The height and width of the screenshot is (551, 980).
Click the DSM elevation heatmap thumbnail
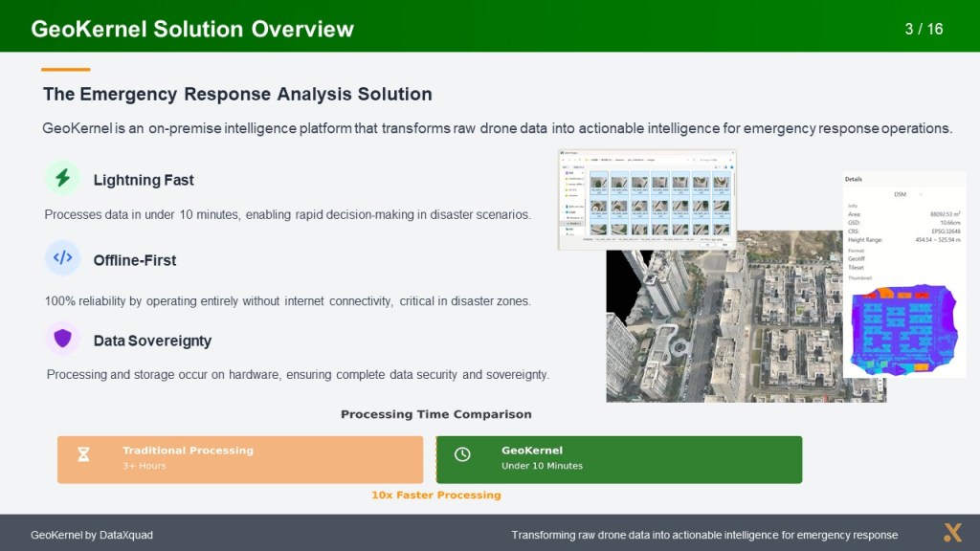[x=902, y=328]
